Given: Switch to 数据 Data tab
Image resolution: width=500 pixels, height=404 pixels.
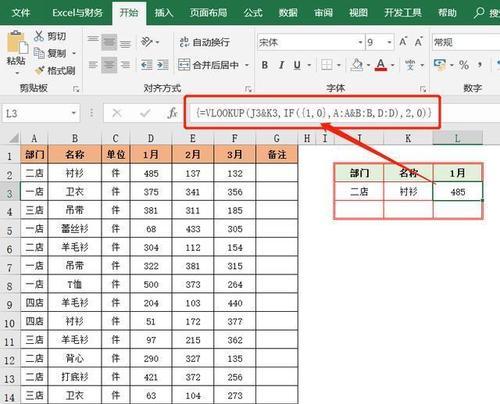Looking at the screenshot, I should click(x=288, y=13).
